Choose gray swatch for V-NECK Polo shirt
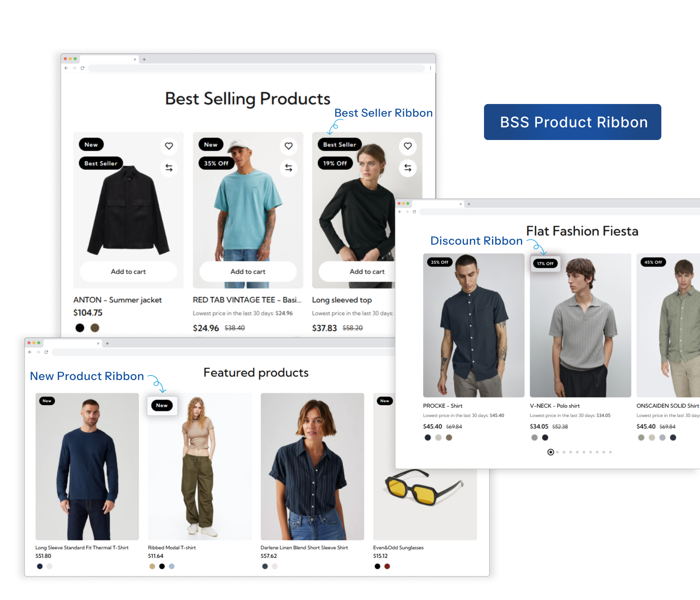The height and width of the screenshot is (600, 700). [x=534, y=438]
